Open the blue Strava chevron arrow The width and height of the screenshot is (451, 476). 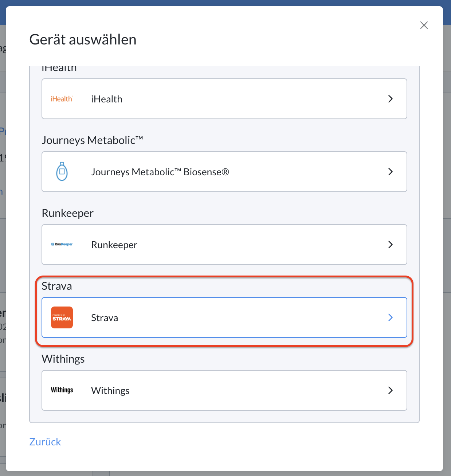click(391, 317)
